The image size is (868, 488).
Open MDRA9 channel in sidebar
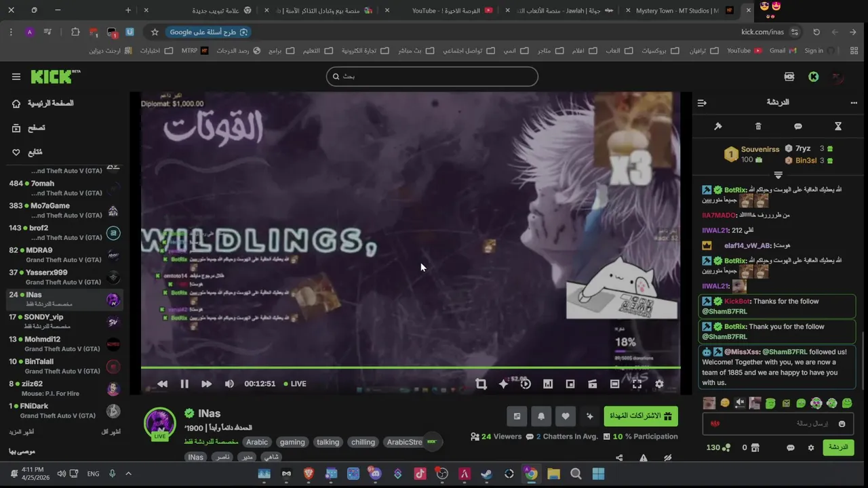(x=64, y=255)
